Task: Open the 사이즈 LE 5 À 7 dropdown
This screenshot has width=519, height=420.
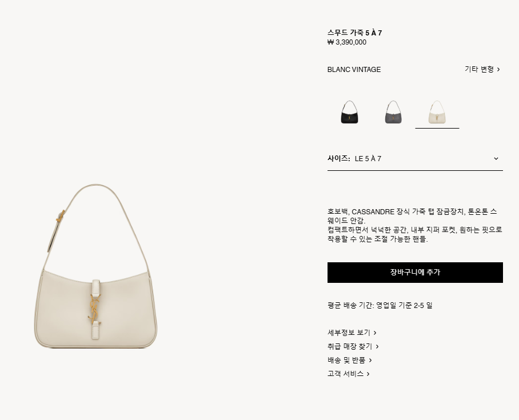Action: point(415,158)
